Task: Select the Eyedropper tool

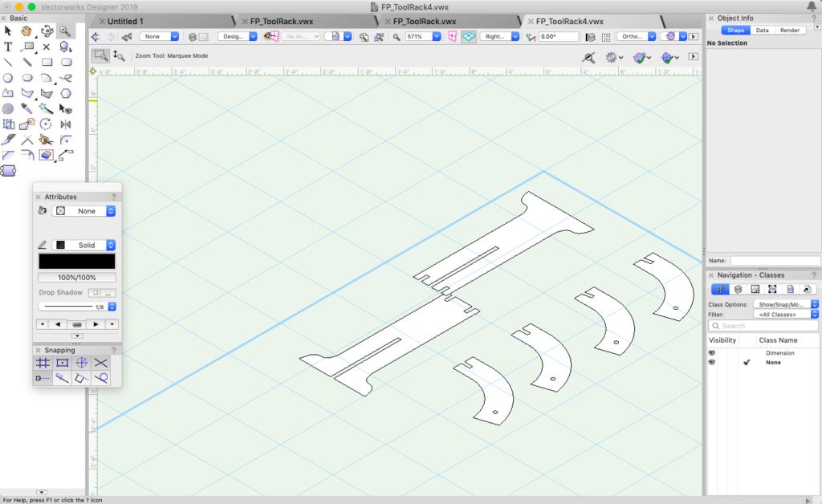Action: (x=27, y=109)
